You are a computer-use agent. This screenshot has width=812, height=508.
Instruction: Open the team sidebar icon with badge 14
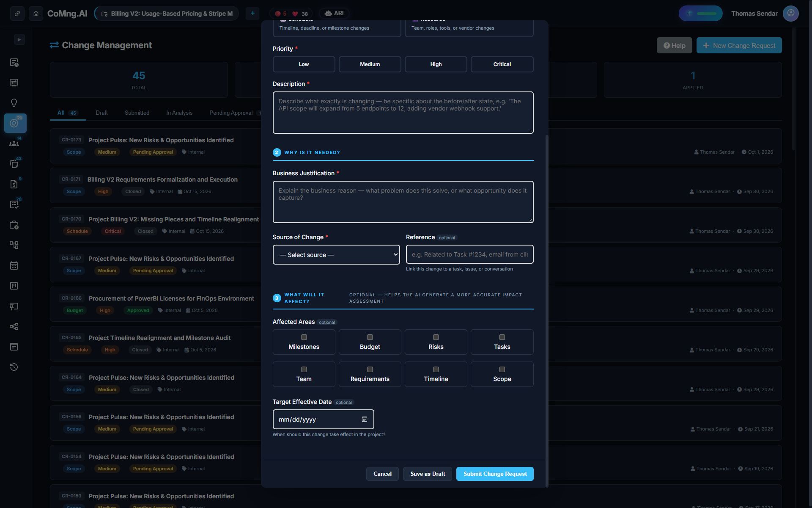click(14, 144)
